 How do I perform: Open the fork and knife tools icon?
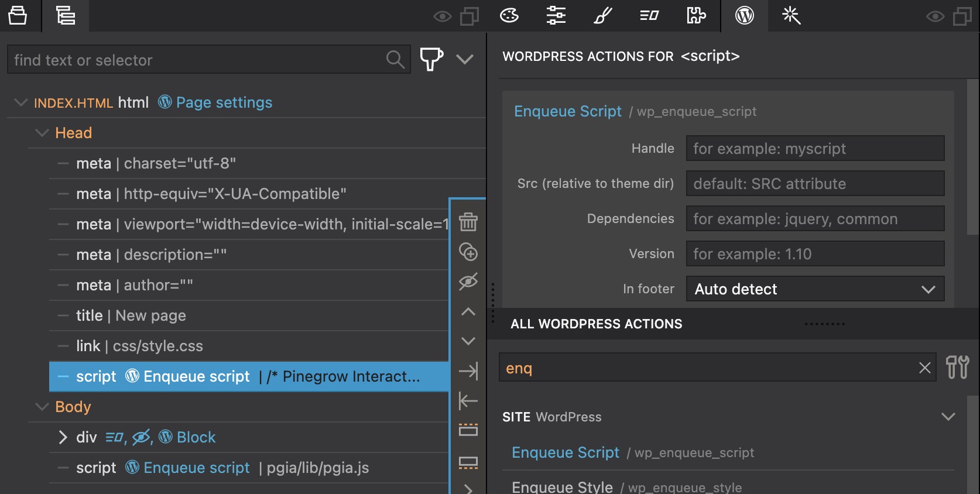pyautogui.click(x=957, y=368)
